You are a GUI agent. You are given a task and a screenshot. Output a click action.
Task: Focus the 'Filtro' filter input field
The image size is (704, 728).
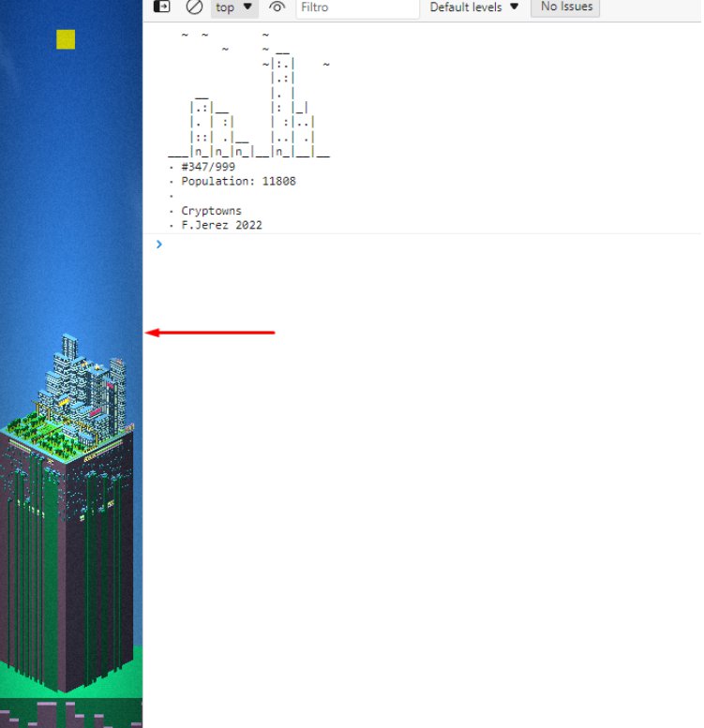coord(356,7)
